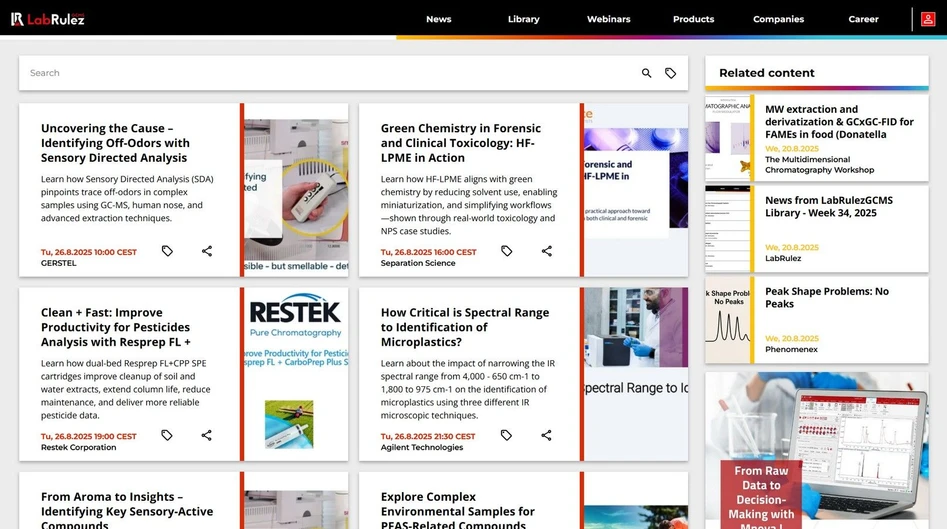Click the 'Related content' heading
The width and height of the screenshot is (947, 529).
click(x=766, y=73)
